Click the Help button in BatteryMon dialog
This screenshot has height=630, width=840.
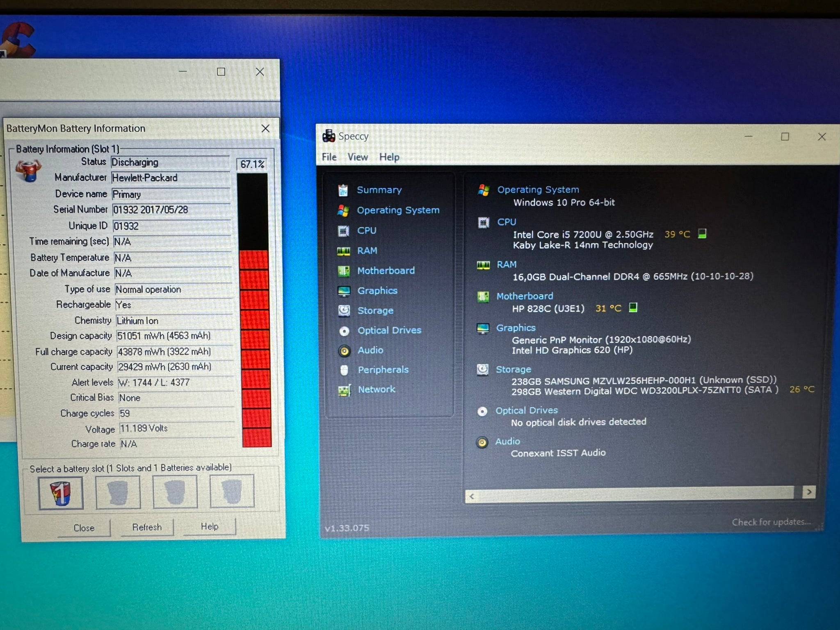[210, 526]
